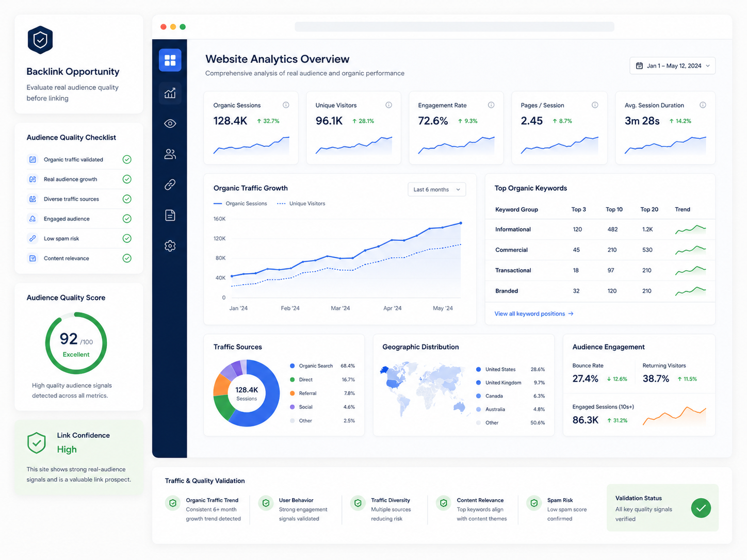Select the Branded keyword group row
This screenshot has height=560, width=747.
point(600,291)
